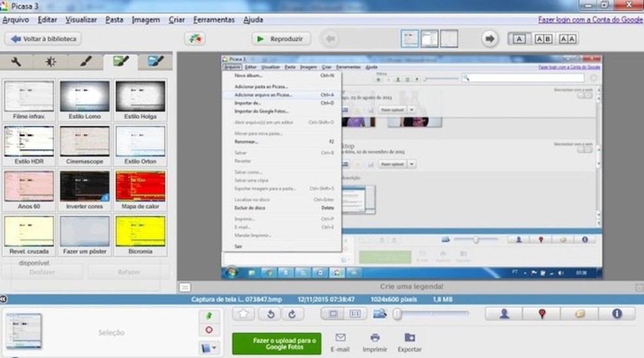Open the places map pin panel
This screenshot has width=644, height=358.
pyautogui.click(x=542, y=314)
